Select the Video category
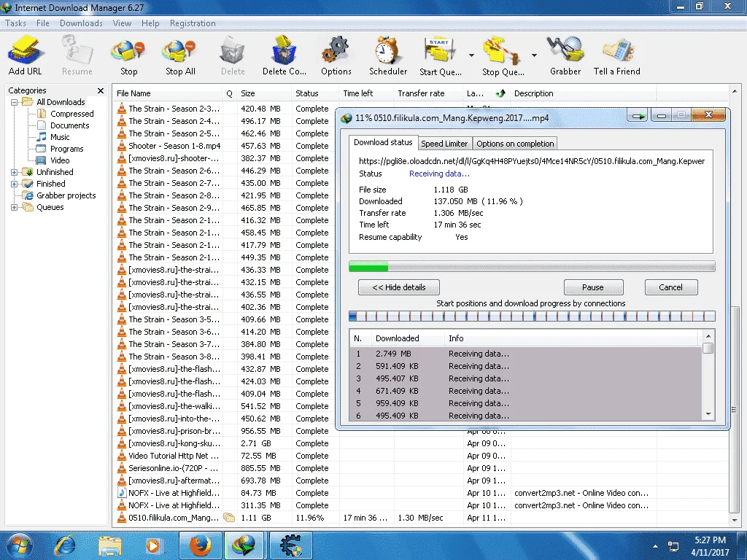This screenshot has width=747, height=560. [60, 160]
